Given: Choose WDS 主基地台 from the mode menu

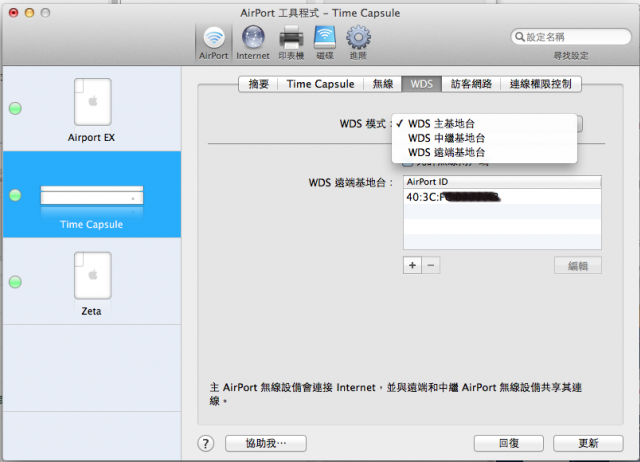Looking at the screenshot, I should pos(484,124).
